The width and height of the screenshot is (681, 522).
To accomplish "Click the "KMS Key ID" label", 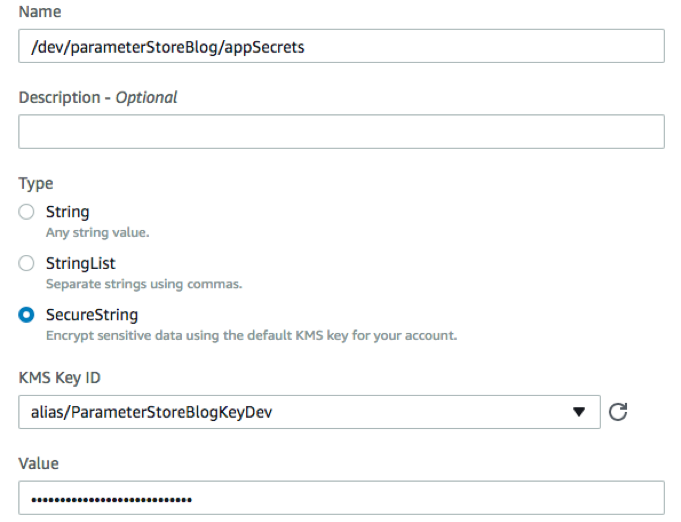I will click(60, 378).
